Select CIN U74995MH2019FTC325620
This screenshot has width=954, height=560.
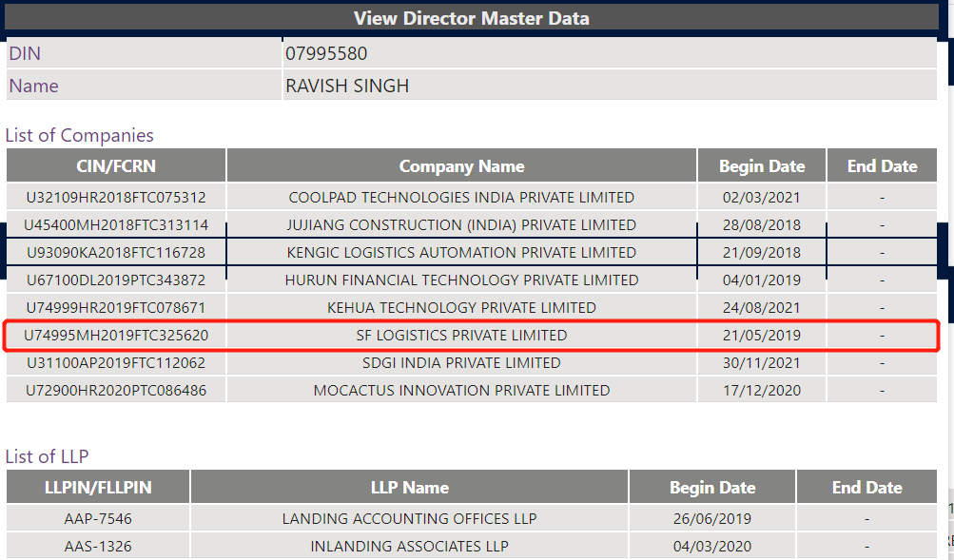116,336
